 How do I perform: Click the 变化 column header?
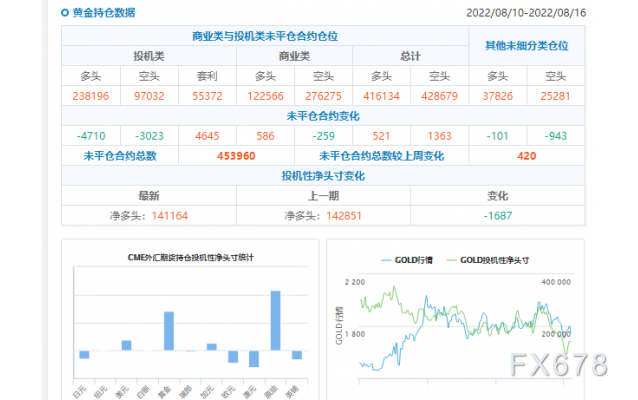pyautogui.click(x=498, y=196)
